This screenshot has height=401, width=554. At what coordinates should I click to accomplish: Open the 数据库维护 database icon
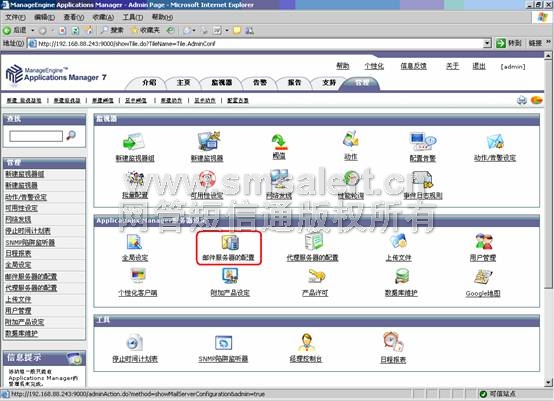[402, 276]
